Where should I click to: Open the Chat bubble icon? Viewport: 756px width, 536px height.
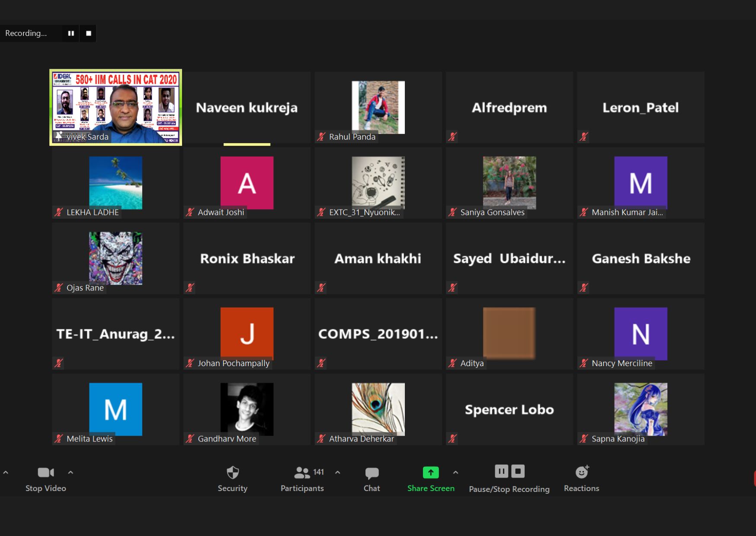(372, 473)
